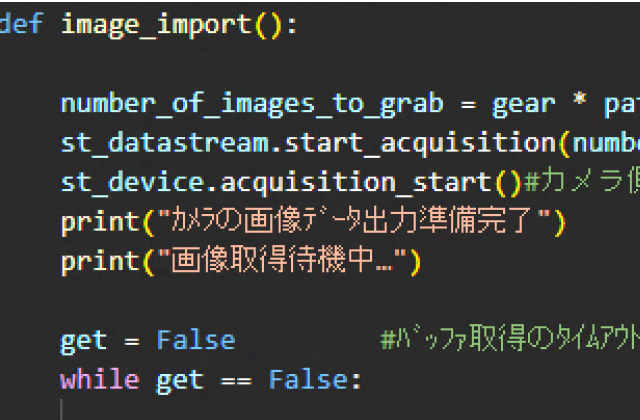This screenshot has width=640, height=420.
Task: Click the def keyword on the first line
Action: tap(22, 25)
